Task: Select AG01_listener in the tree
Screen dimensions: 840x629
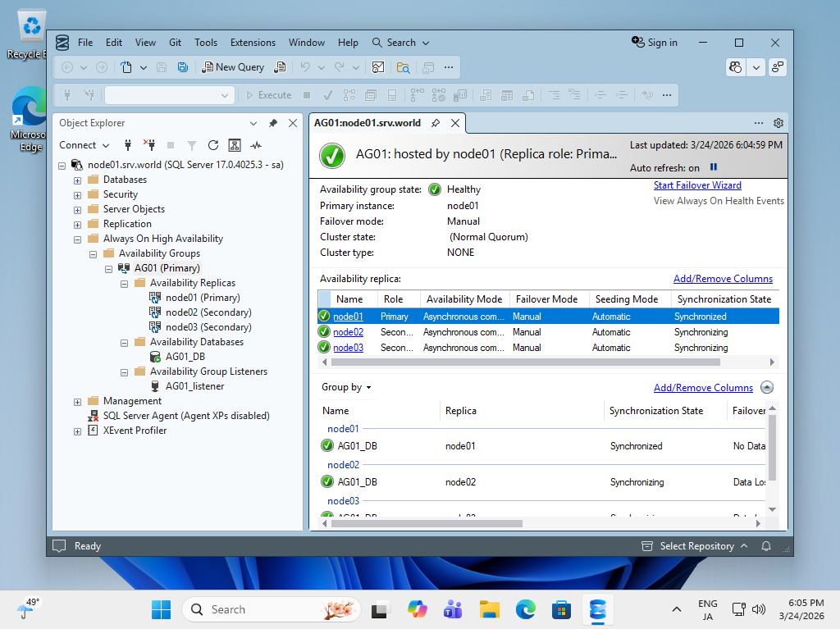Action: [x=194, y=385]
